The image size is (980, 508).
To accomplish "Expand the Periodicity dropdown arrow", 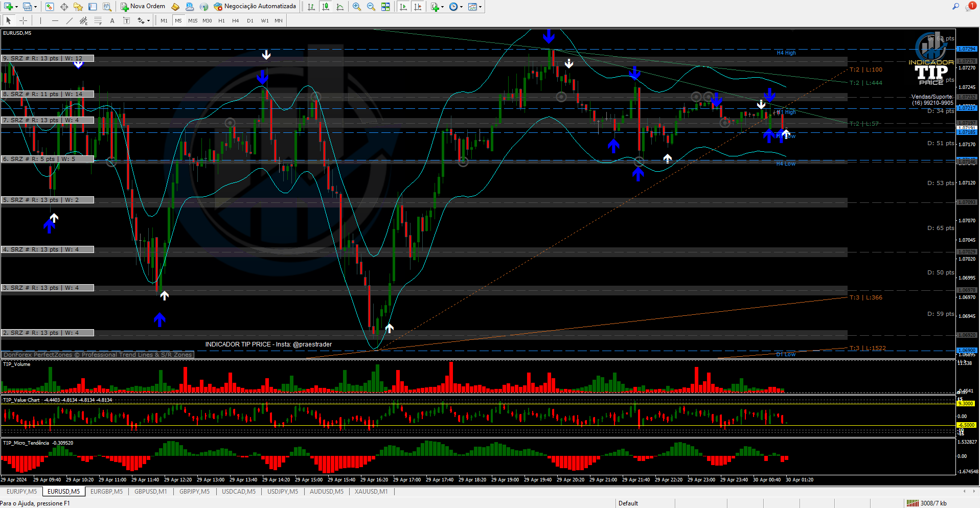I will (x=462, y=7).
